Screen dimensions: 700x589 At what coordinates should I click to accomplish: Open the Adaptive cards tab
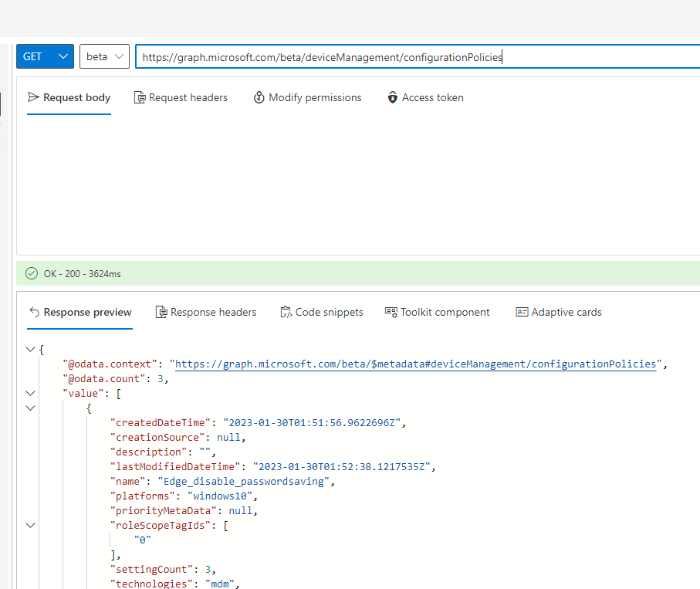[559, 312]
